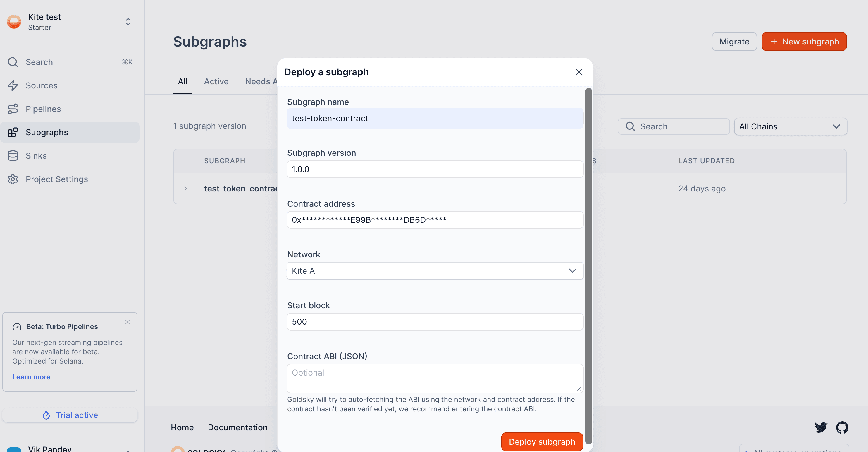Open the GitHub icon link

842,428
